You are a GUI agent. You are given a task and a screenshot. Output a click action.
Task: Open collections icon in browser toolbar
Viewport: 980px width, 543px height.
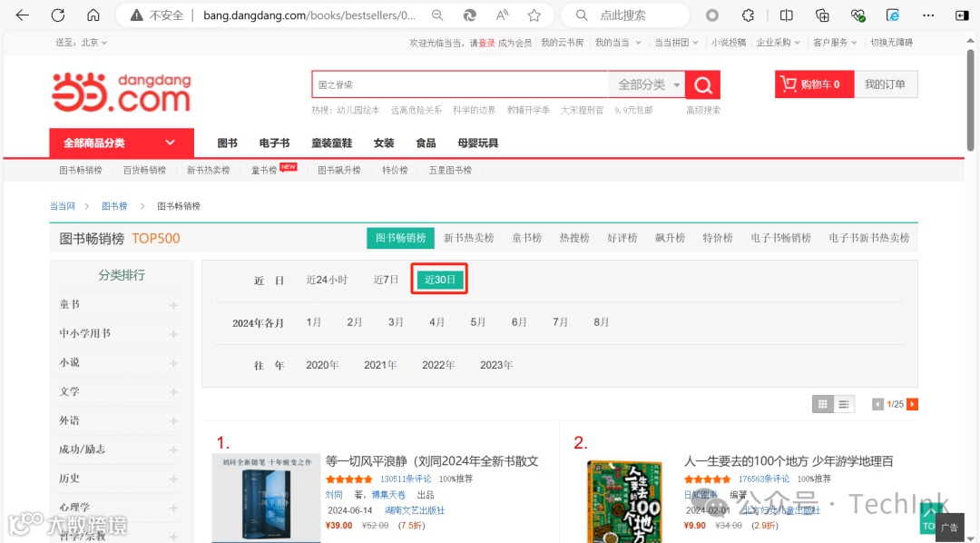click(822, 15)
